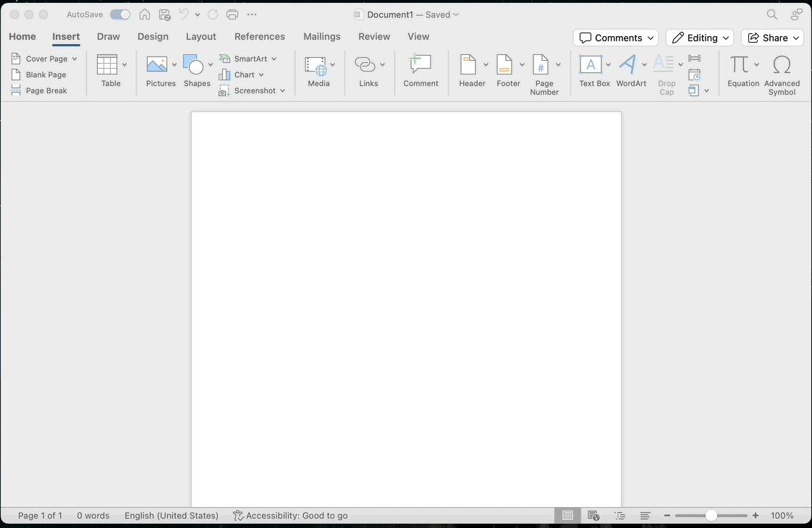Click the Table grid icon
This screenshot has width=812, height=528.
(x=107, y=64)
